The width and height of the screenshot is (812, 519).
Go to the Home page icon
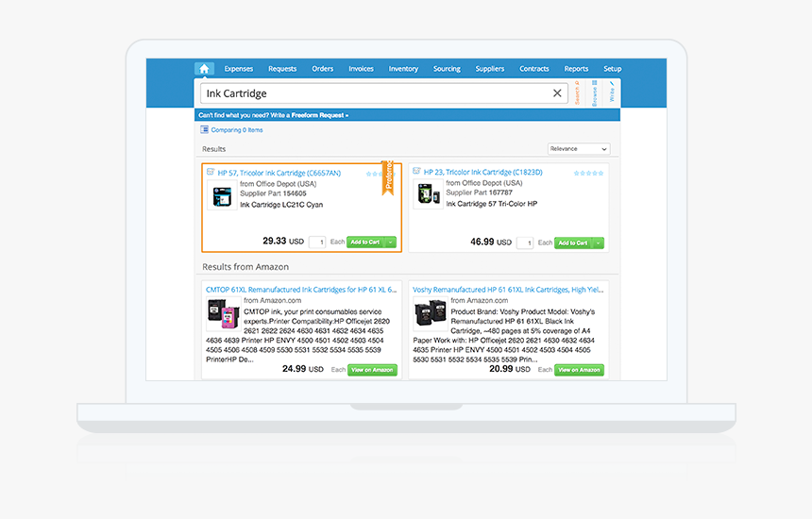point(204,68)
